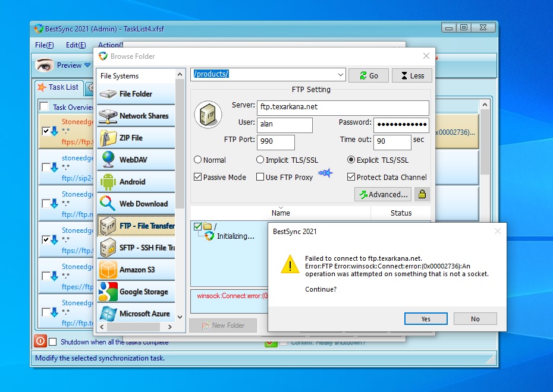Click the Less button
The width and height of the screenshot is (553, 392).
(x=412, y=75)
